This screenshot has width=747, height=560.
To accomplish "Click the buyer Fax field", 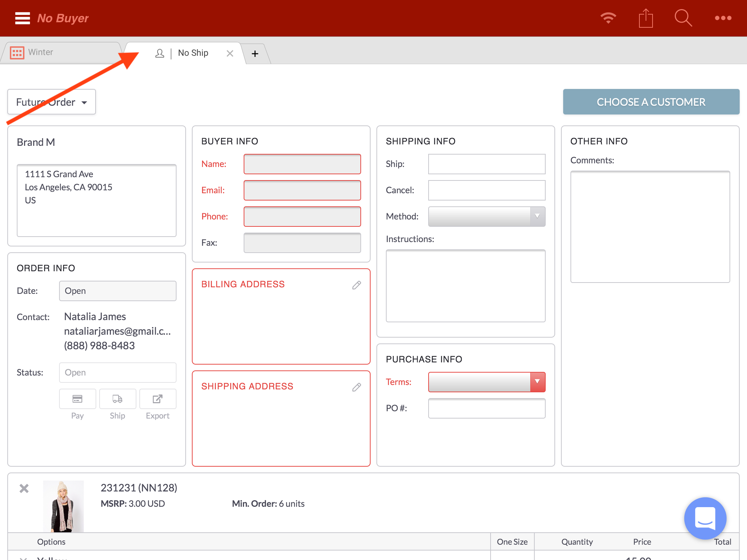I will point(302,243).
